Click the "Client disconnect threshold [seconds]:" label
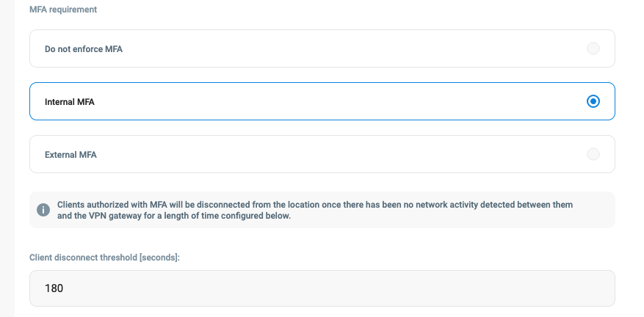Viewport: 644px width, 317px height. [x=104, y=258]
